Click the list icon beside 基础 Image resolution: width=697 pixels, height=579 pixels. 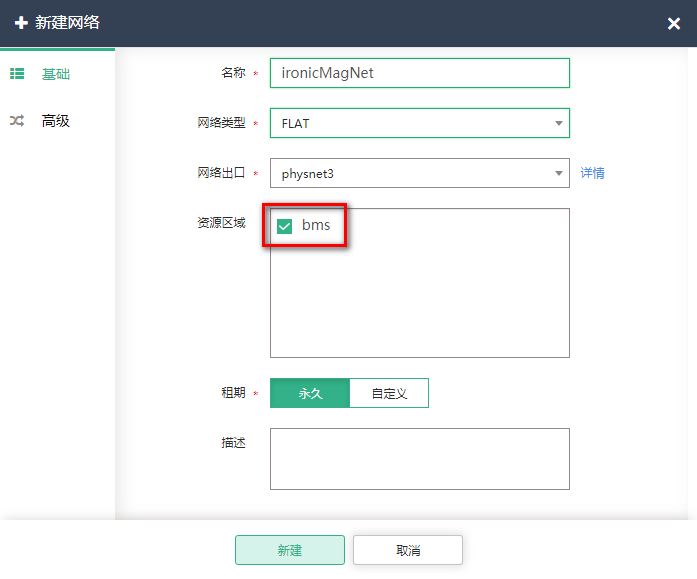[x=17, y=74]
